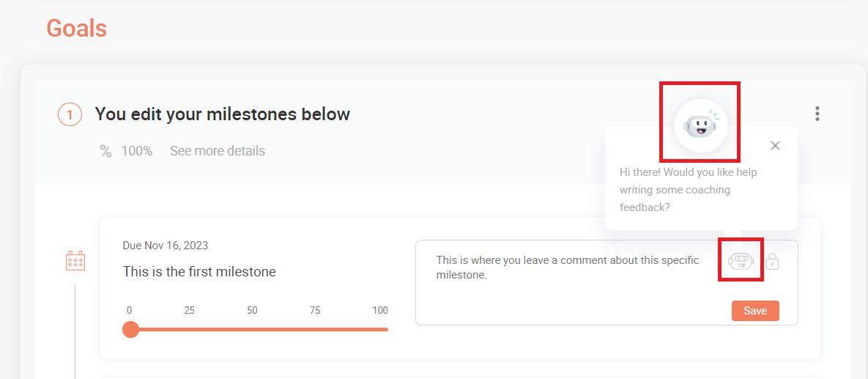Click the percent icon beside 100%
Screen dimensions: 868x379
(105, 151)
